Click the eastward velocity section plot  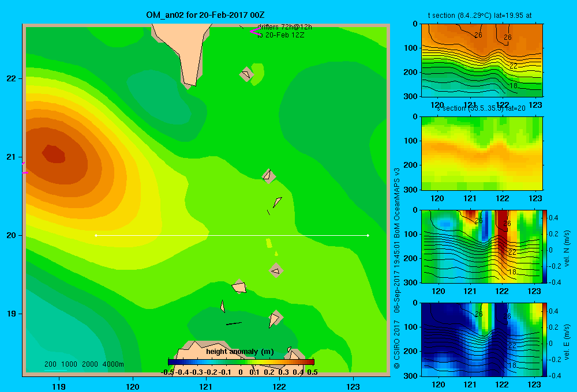click(482, 340)
